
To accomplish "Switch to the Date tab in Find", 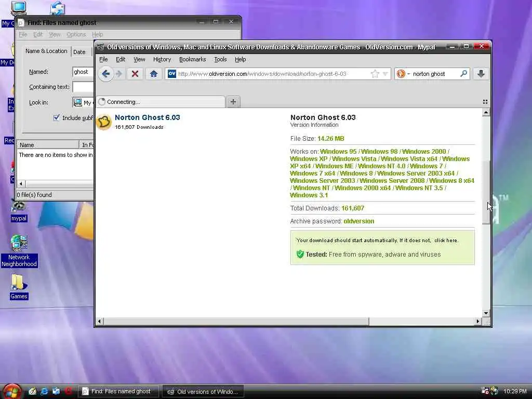I will click(79, 52).
